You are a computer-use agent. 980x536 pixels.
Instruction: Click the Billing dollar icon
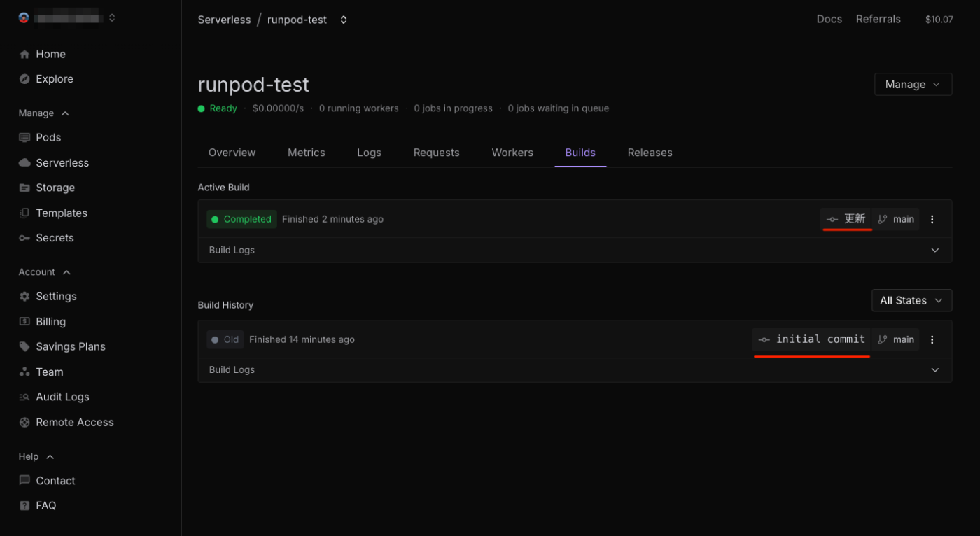click(24, 322)
